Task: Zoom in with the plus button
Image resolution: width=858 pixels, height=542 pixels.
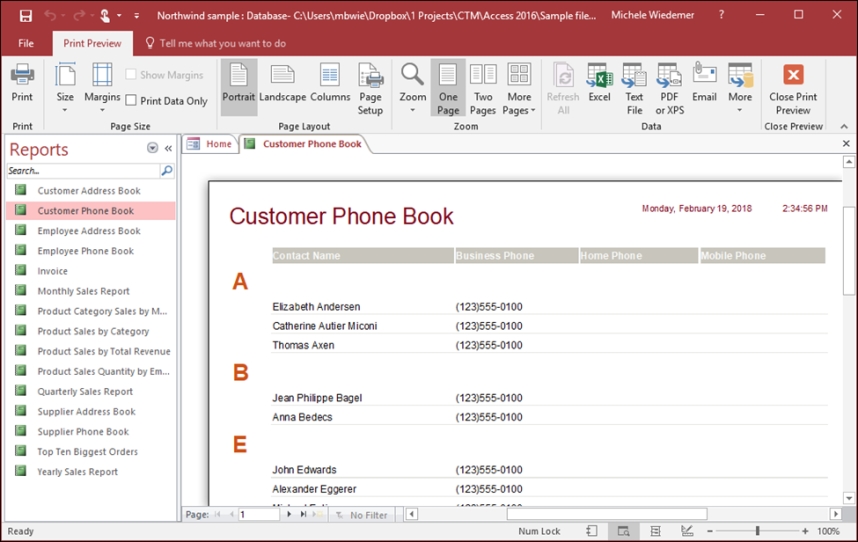Action: [x=805, y=531]
